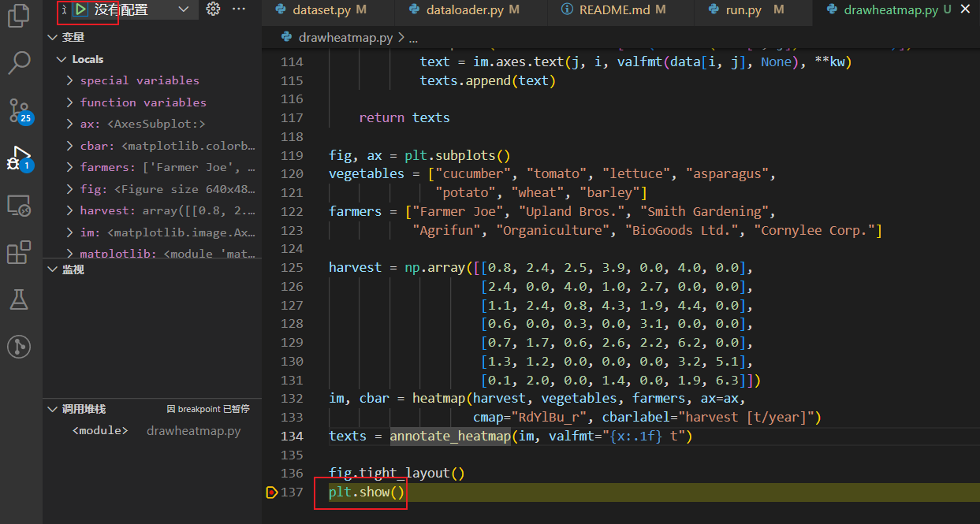Expand special variables node

pos(70,80)
